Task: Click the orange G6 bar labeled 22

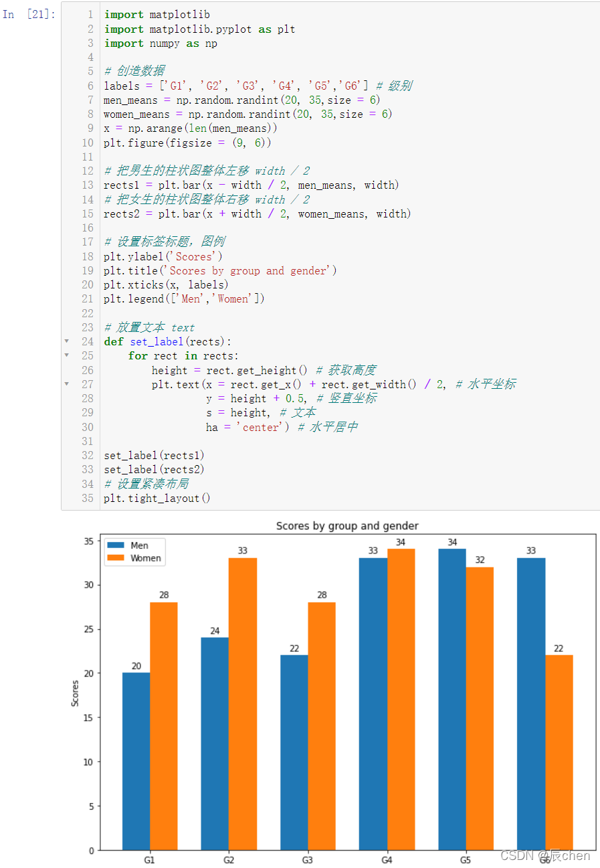Action: pos(559,752)
